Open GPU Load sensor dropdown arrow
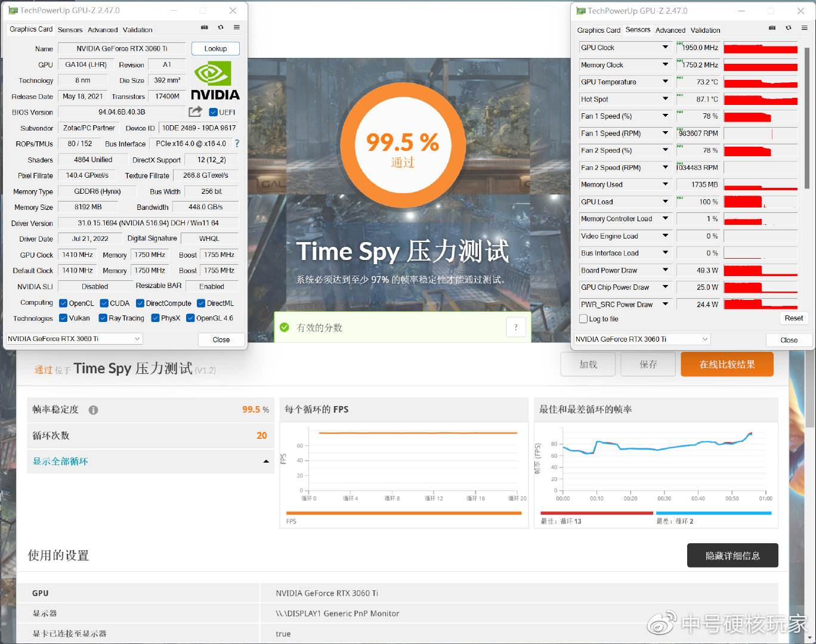The image size is (816, 644). (665, 202)
